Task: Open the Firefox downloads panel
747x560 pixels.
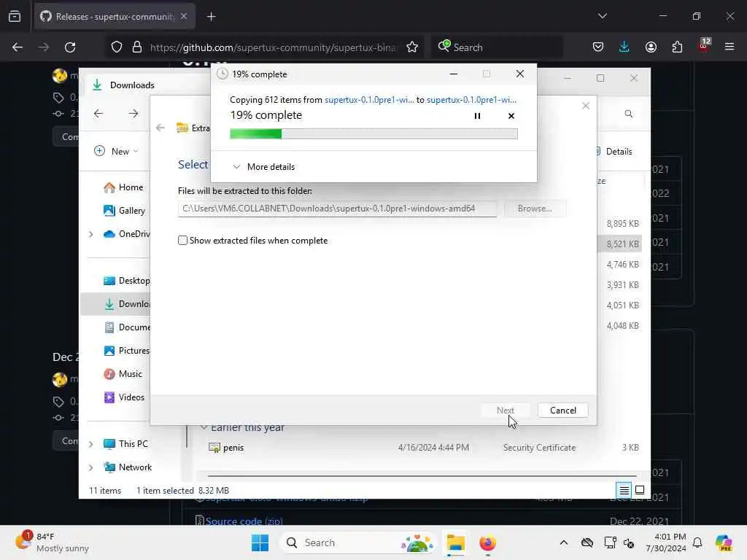Action: [624, 47]
